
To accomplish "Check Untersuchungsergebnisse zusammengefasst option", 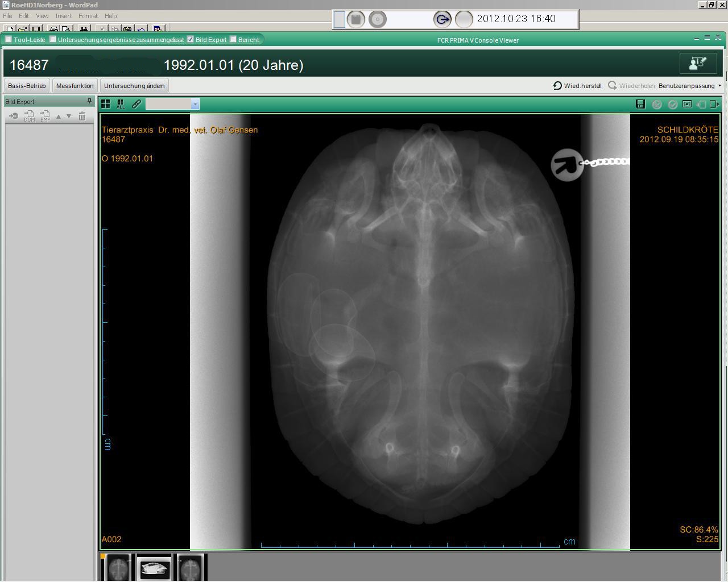I will [53, 39].
